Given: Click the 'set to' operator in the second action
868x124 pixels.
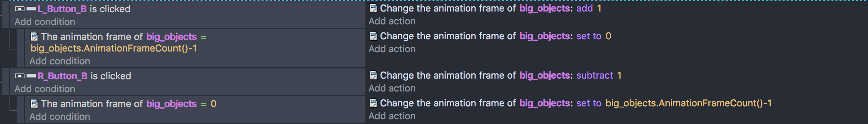Looking at the screenshot, I should point(589,36).
